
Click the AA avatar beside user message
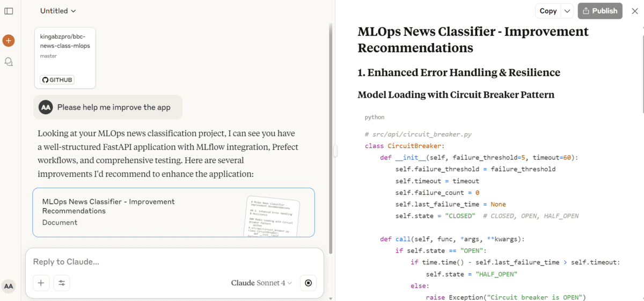pos(46,107)
